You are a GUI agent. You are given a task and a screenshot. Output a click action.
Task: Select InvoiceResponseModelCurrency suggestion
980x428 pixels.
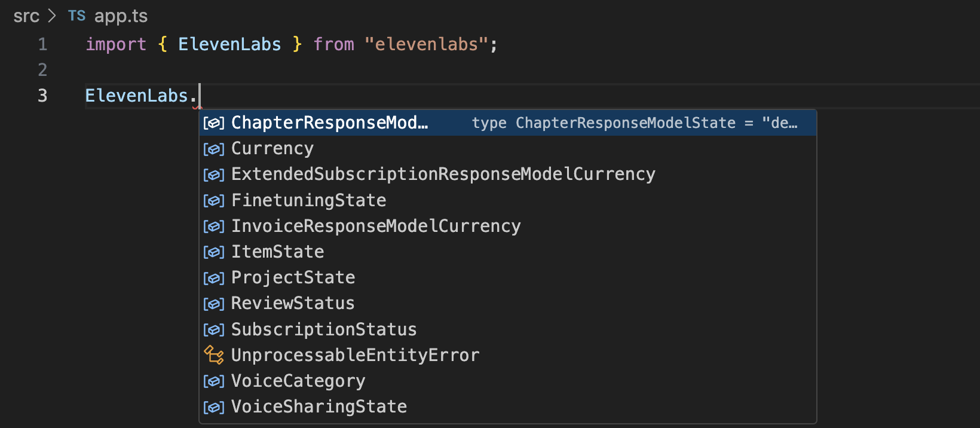point(375,226)
